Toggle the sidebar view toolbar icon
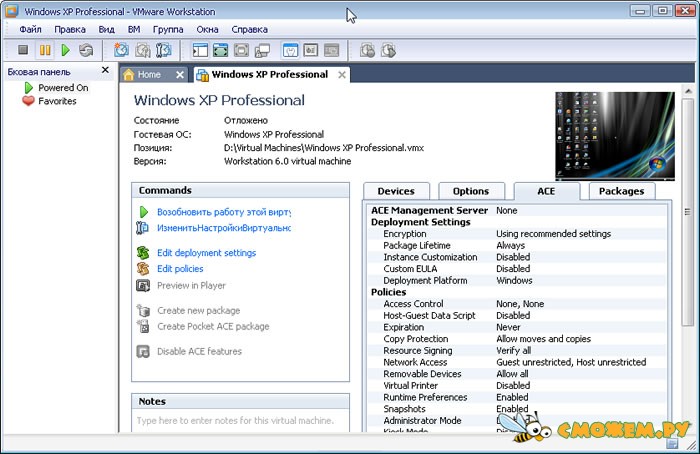Image resolution: width=700 pixels, height=454 pixels. 200,50
